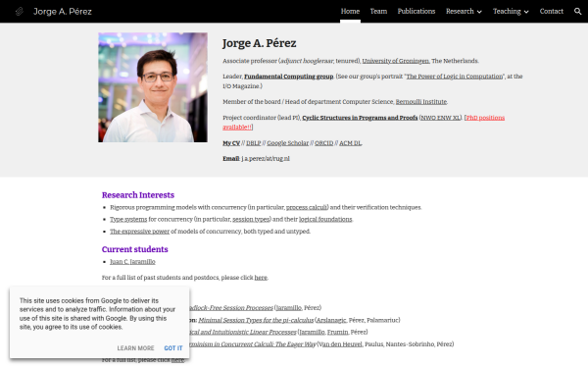Open the Team page
This screenshot has width=588, height=368.
(x=378, y=11)
